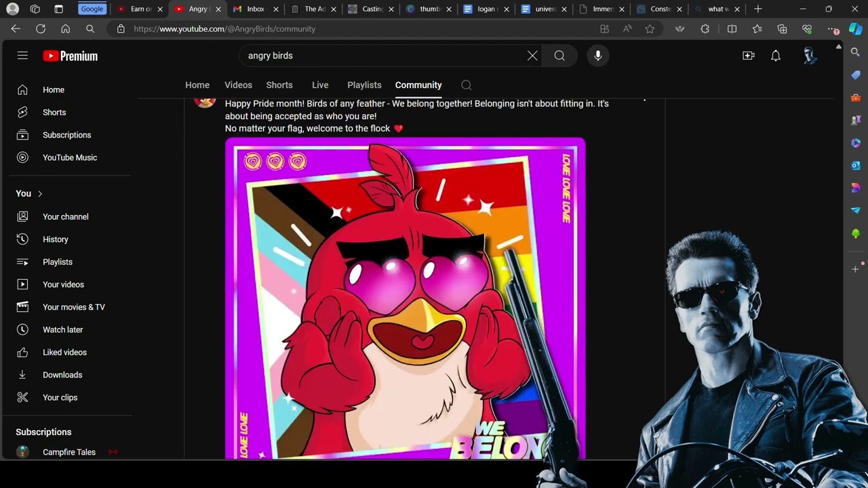Click the address bar URL

click(224, 29)
